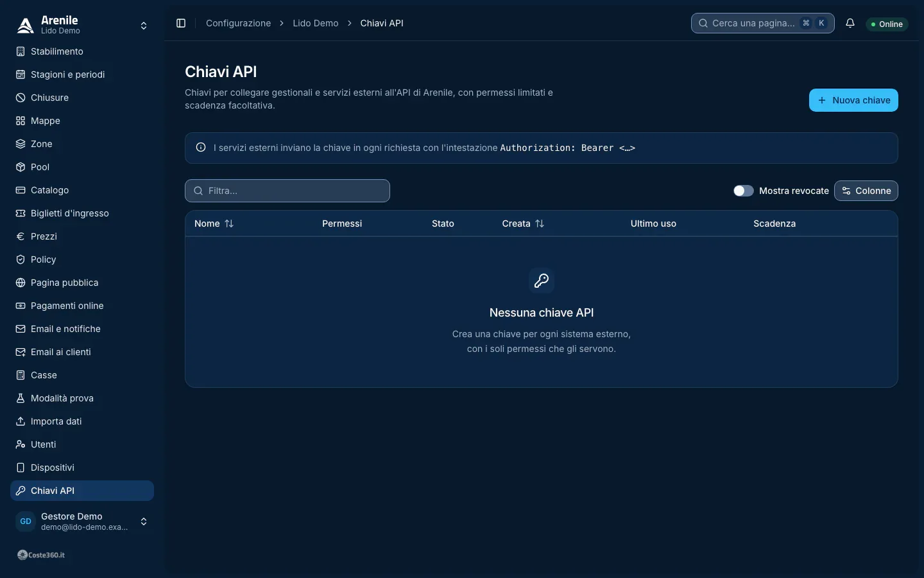Image resolution: width=924 pixels, height=578 pixels.
Task: Open the Dispositivi menu entry
Action: click(82, 468)
